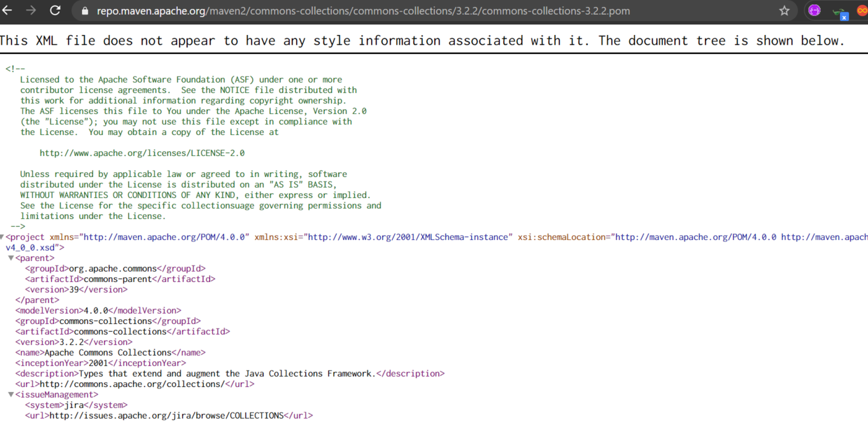Click parent version value 39
This screenshot has width=868, height=422.
[73, 290]
